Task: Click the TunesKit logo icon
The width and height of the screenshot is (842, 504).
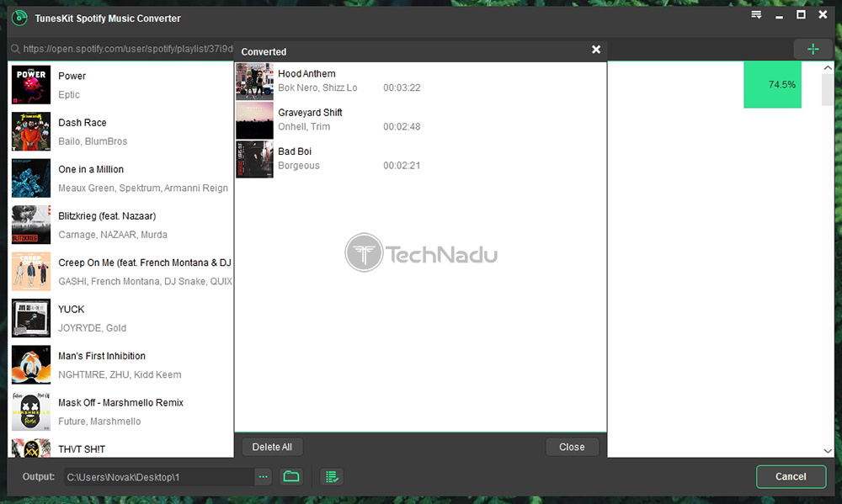Action: coord(19,19)
